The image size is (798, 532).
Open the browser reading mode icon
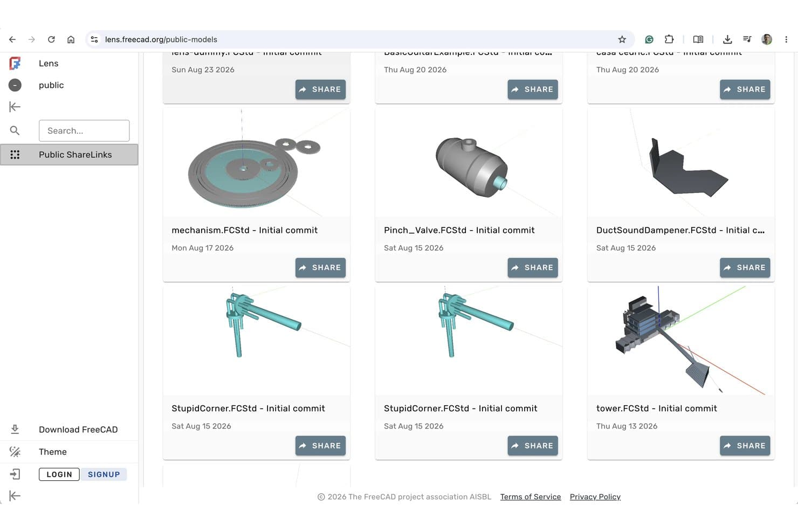(x=698, y=39)
